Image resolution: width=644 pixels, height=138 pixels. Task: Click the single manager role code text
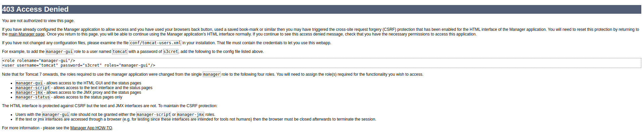212,74
